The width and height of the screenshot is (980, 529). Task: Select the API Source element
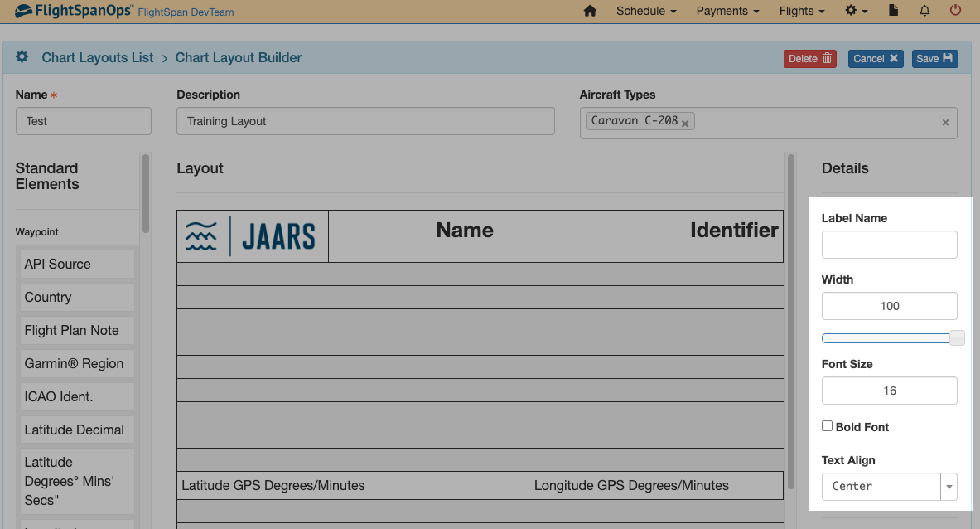pyautogui.click(x=78, y=264)
